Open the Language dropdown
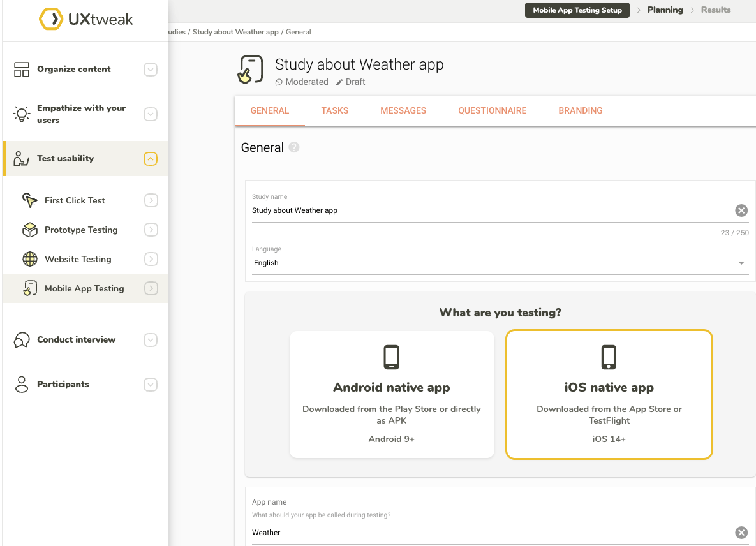Image resolution: width=756 pixels, height=546 pixels. (500, 263)
